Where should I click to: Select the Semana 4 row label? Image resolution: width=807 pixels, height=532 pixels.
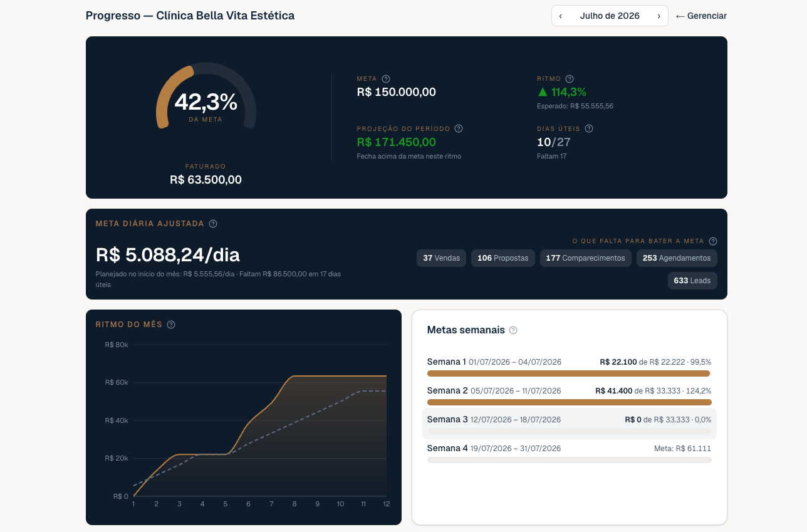tap(447, 448)
